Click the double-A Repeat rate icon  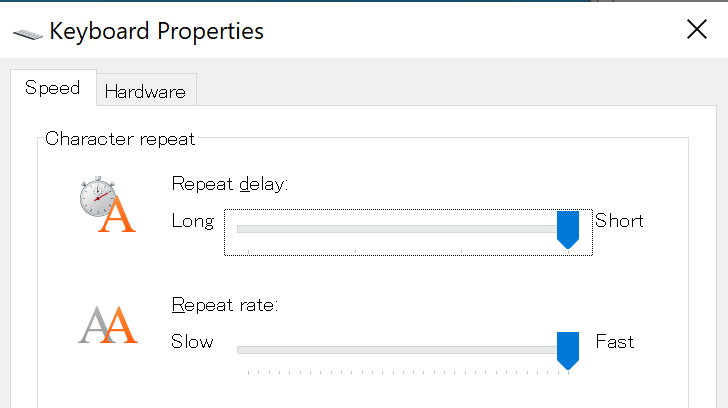tap(107, 324)
